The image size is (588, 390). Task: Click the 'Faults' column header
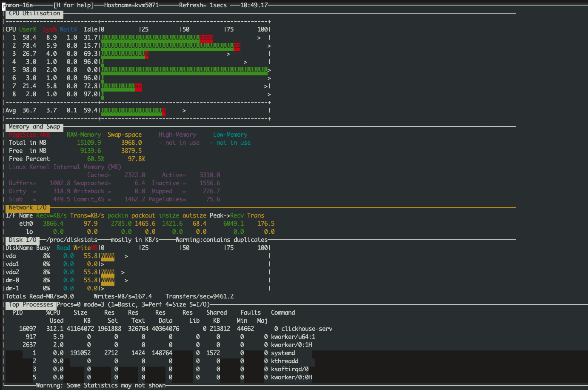pyautogui.click(x=251, y=313)
